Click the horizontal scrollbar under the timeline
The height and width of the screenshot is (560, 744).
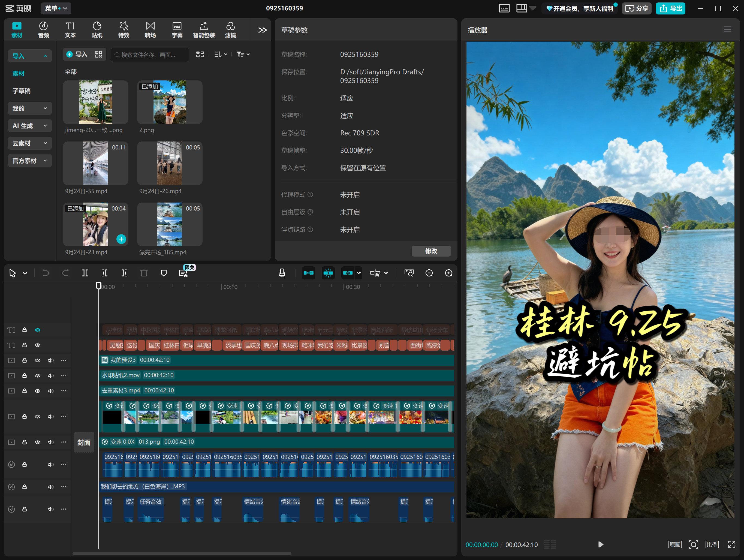click(x=182, y=554)
